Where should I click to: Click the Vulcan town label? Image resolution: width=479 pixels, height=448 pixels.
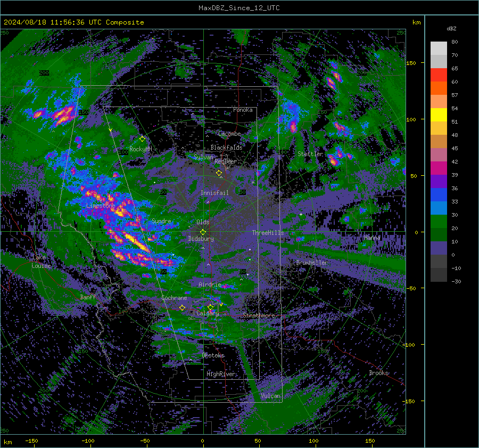click(x=271, y=396)
